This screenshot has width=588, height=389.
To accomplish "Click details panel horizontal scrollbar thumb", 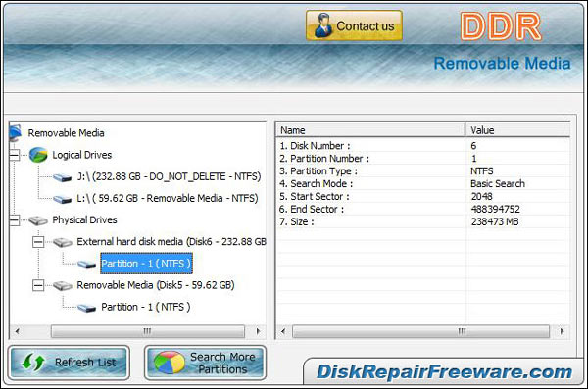I will coord(421,331).
